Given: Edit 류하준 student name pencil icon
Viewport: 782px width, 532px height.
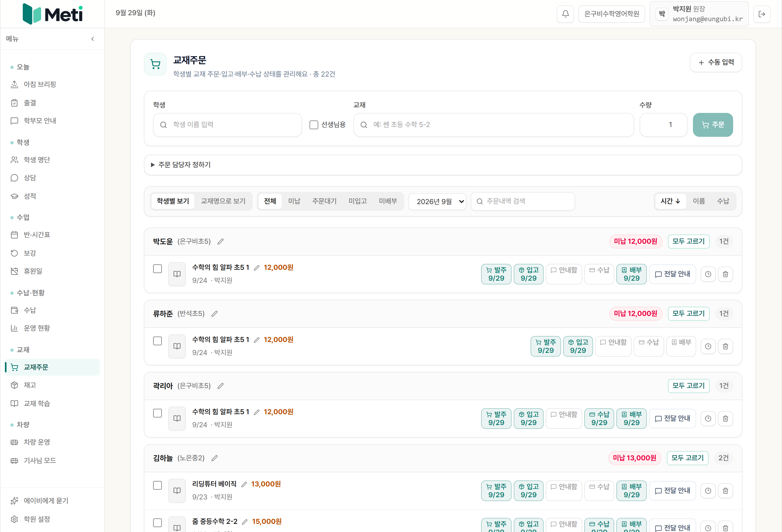Looking at the screenshot, I should (214, 314).
